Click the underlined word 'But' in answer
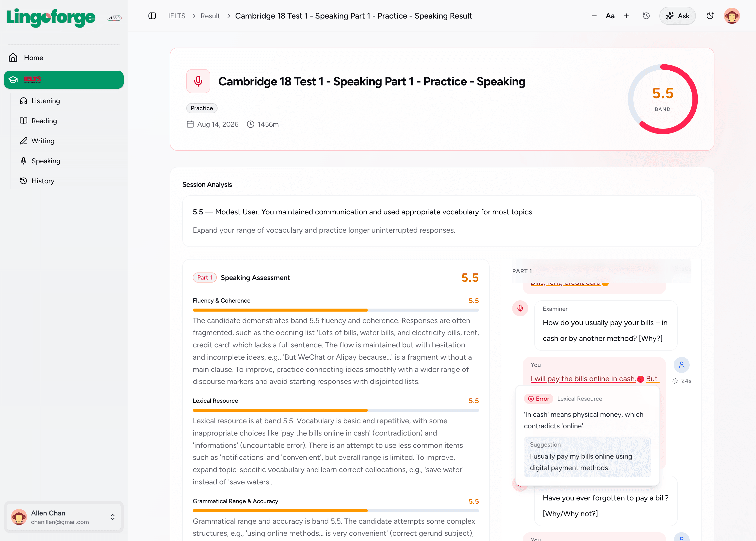The image size is (756, 541). coord(652,379)
